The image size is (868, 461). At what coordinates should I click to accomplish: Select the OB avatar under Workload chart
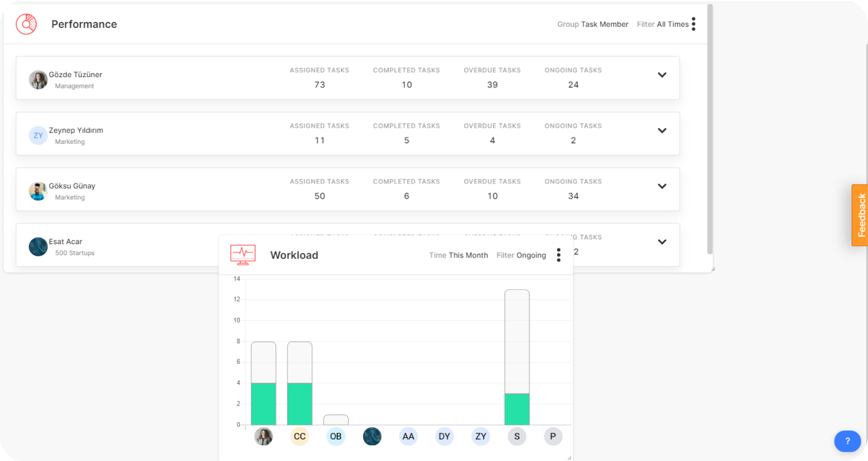pyautogui.click(x=336, y=436)
